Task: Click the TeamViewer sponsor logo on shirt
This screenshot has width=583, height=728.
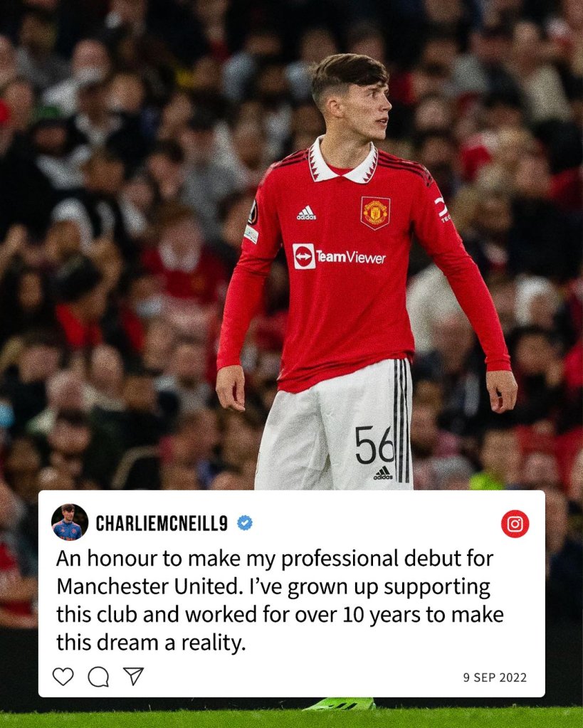Action: [x=339, y=256]
